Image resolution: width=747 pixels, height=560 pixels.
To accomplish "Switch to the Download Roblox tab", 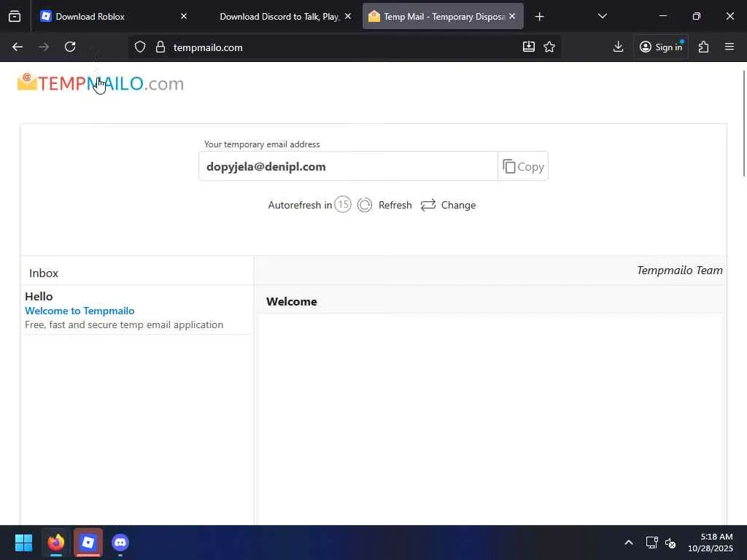I will point(113,17).
